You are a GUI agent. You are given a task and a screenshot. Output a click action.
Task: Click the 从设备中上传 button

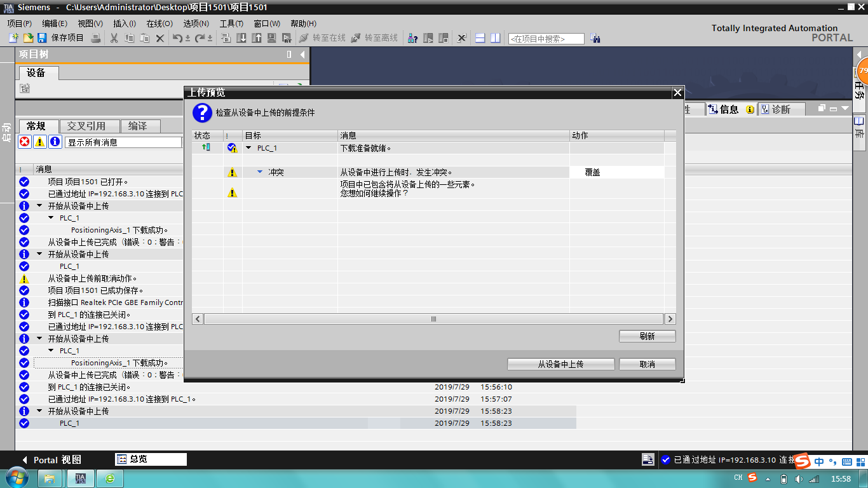560,364
